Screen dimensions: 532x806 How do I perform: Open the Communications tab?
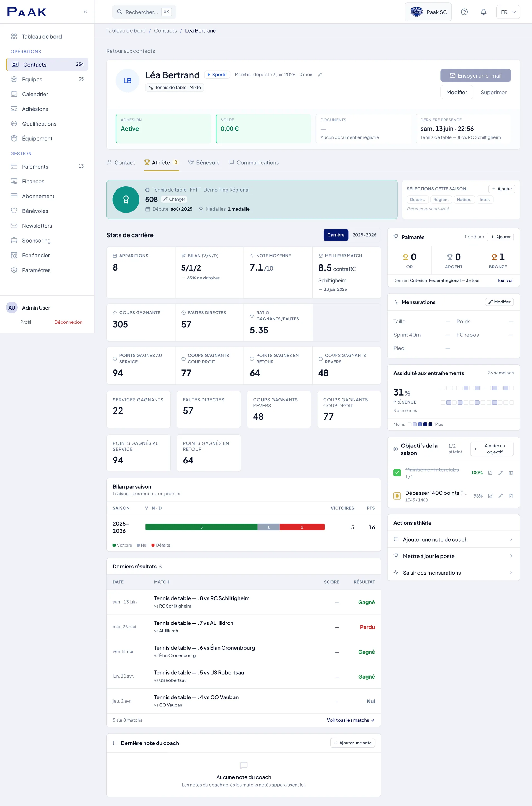[x=254, y=162]
